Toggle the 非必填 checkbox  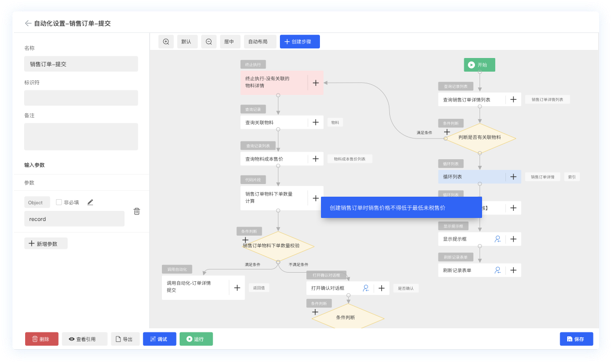click(x=59, y=202)
